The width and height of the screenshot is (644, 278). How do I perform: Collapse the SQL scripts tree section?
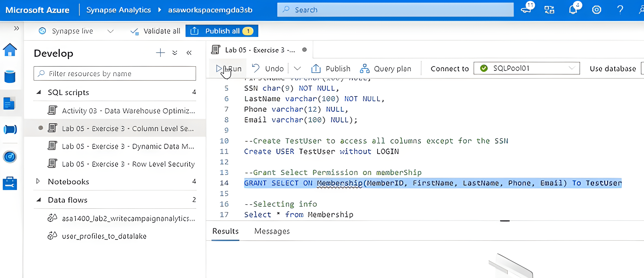click(x=39, y=92)
